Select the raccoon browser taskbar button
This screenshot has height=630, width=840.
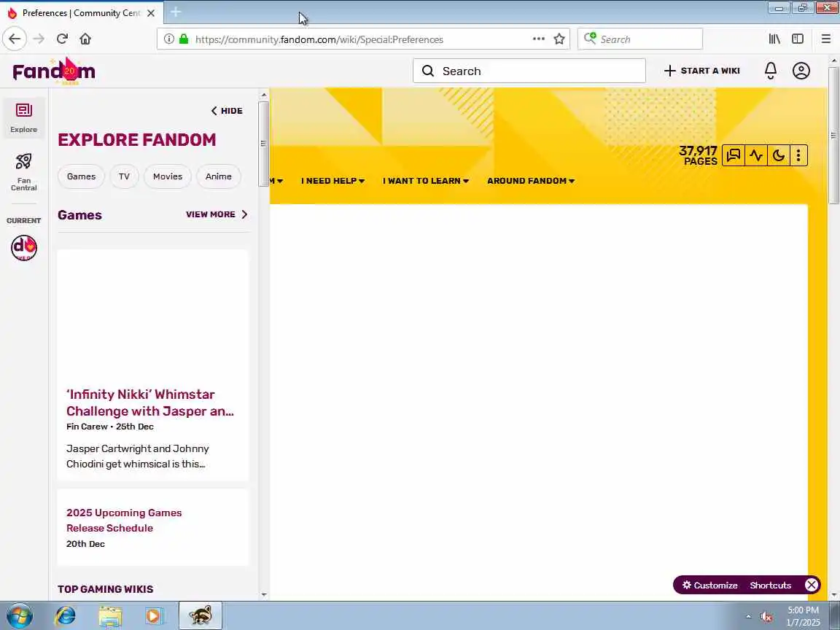point(201,616)
